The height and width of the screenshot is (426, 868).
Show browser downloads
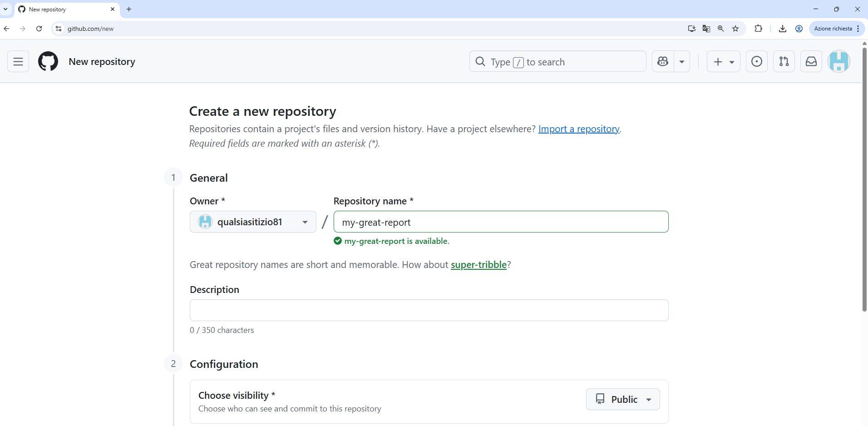[x=782, y=29]
